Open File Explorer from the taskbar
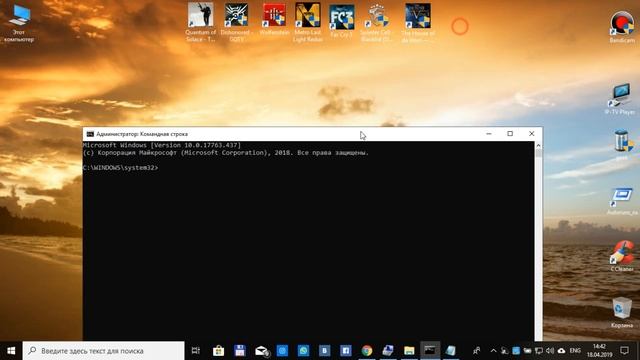Screen dimensions: 640x360 point(409,351)
